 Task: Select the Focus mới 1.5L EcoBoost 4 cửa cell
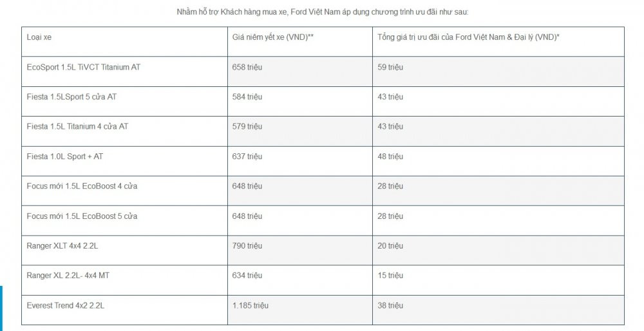(82, 186)
